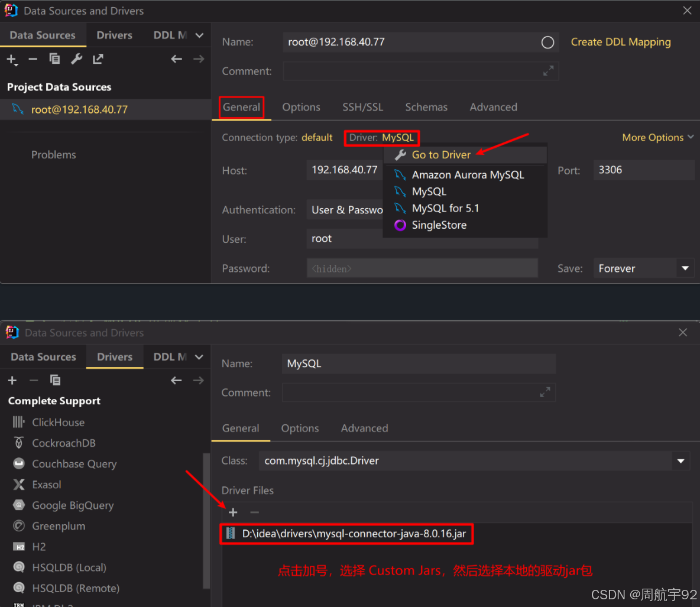
Task: Click the Host input field
Action: click(x=345, y=170)
